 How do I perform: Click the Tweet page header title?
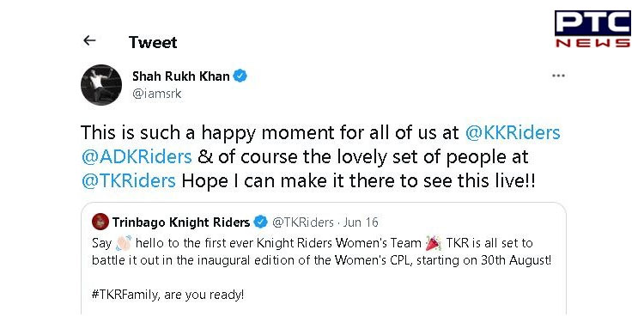click(153, 42)
